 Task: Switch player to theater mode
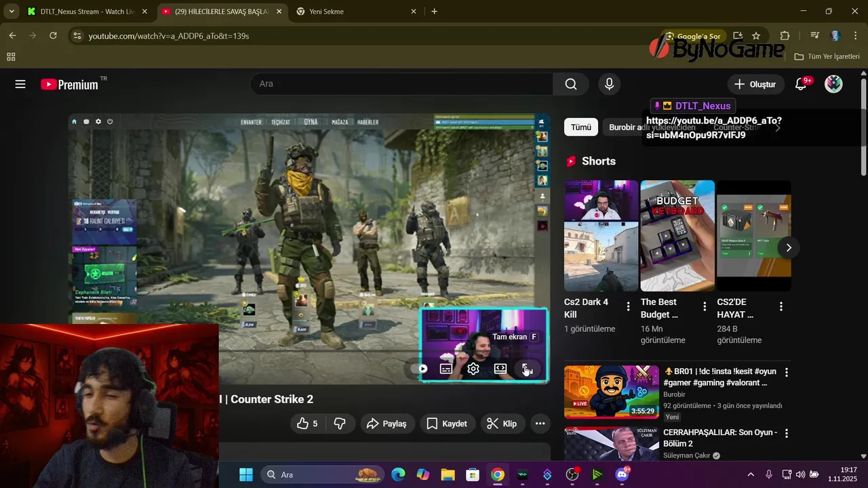pyautogui.click(x=500, y=369)
